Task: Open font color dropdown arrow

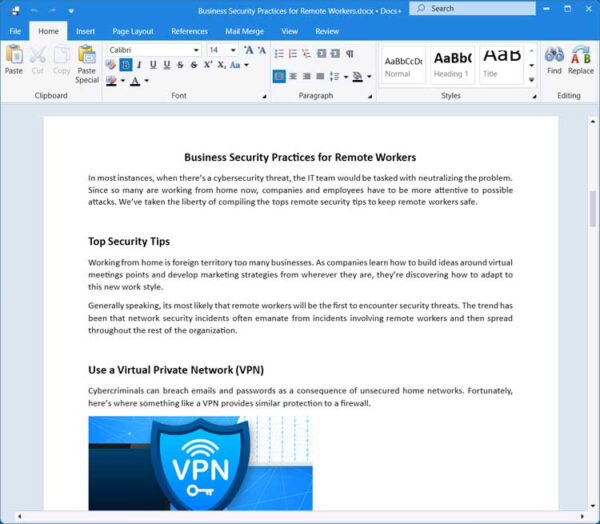Action: 147,81
